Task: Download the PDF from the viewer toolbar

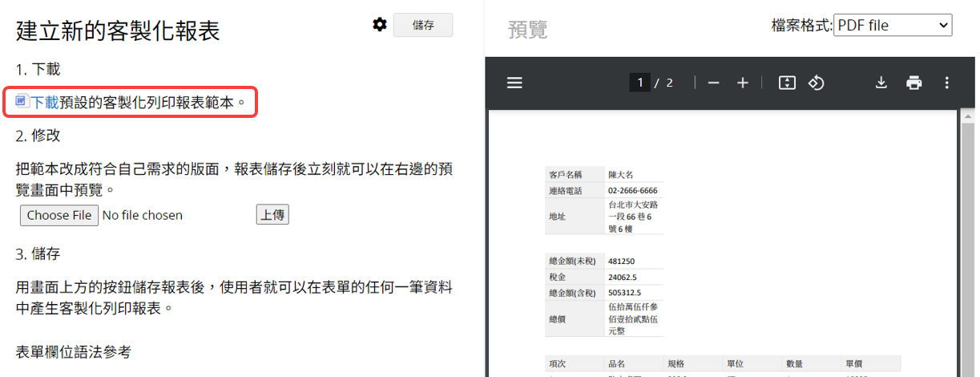Action: point(881,83)
